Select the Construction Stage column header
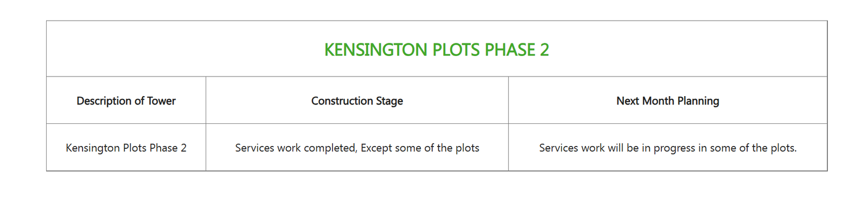The image size is (868, 208). [357, 101]
